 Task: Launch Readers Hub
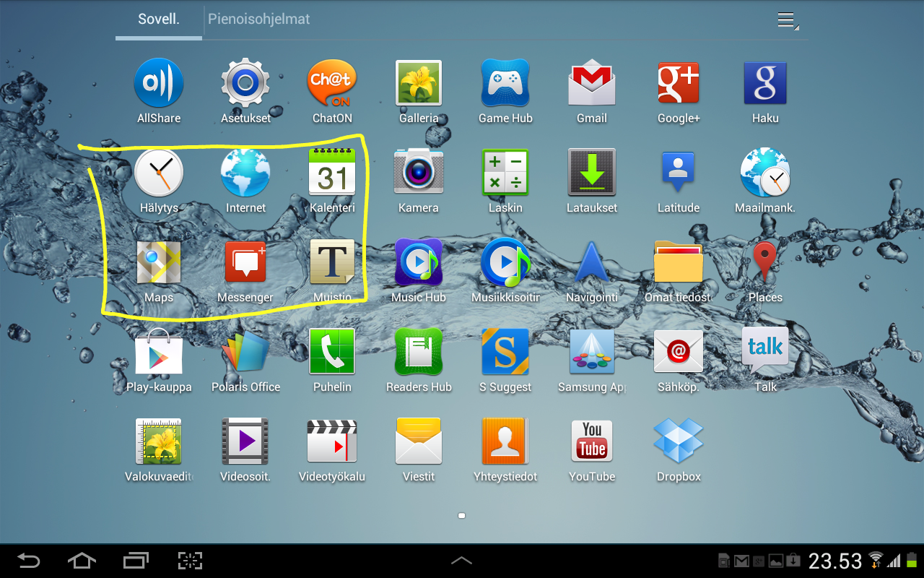coord(419,351)
